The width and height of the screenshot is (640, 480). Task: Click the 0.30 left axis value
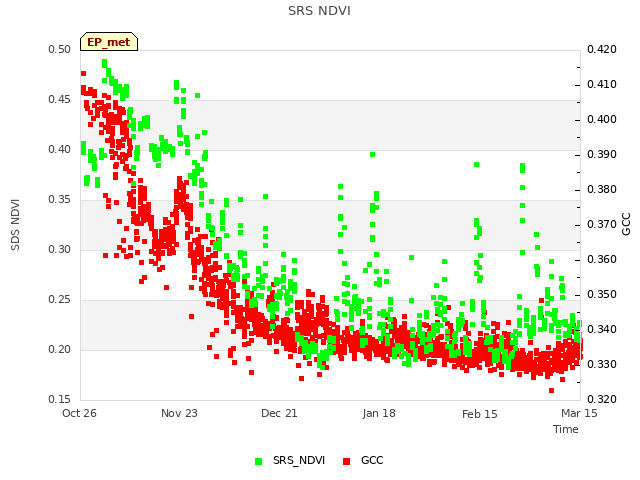[x=60, y=249]
